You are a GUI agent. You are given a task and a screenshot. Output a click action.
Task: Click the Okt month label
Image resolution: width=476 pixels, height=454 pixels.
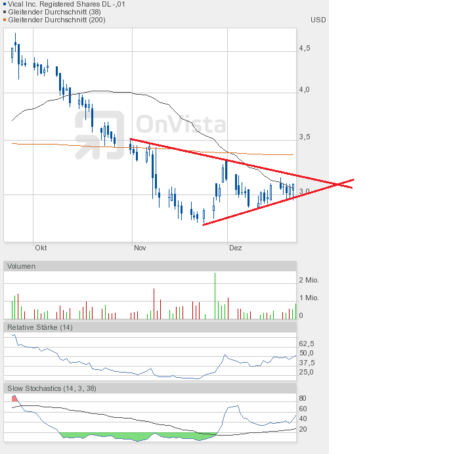(41, 248)
